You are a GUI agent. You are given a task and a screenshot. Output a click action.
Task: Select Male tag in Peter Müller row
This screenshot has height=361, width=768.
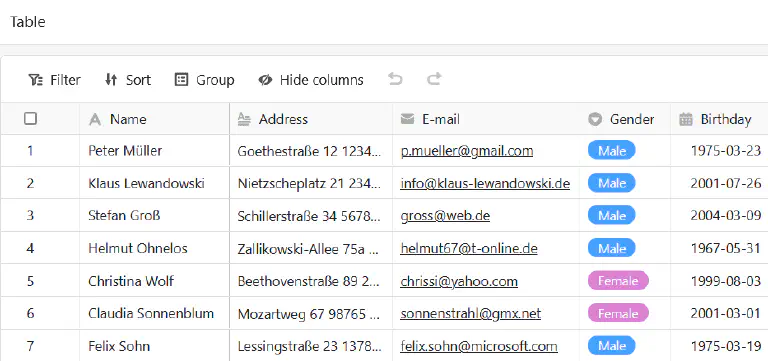pos(612,151)
